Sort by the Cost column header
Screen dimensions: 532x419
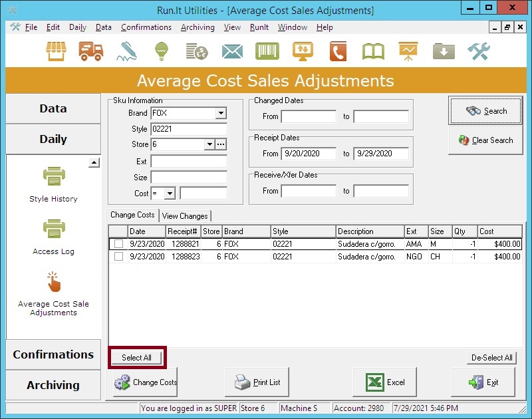499,231
